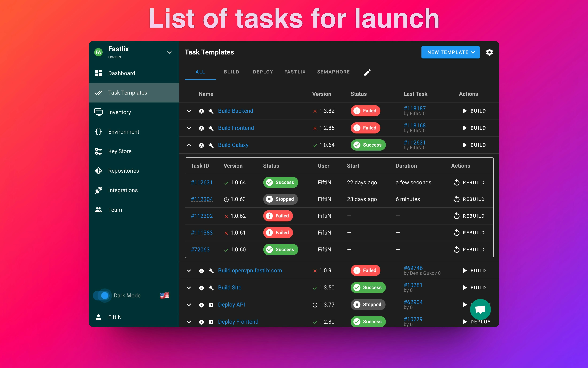
Task: Expand the Deploy API row
Action: click(189, 305)
